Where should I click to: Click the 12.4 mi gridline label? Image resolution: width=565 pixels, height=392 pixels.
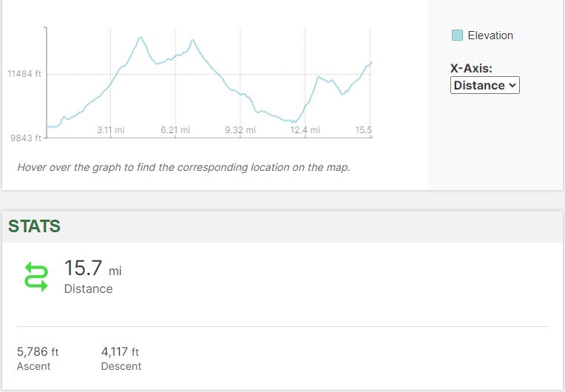pyautogui.click(x=305, y=130)
